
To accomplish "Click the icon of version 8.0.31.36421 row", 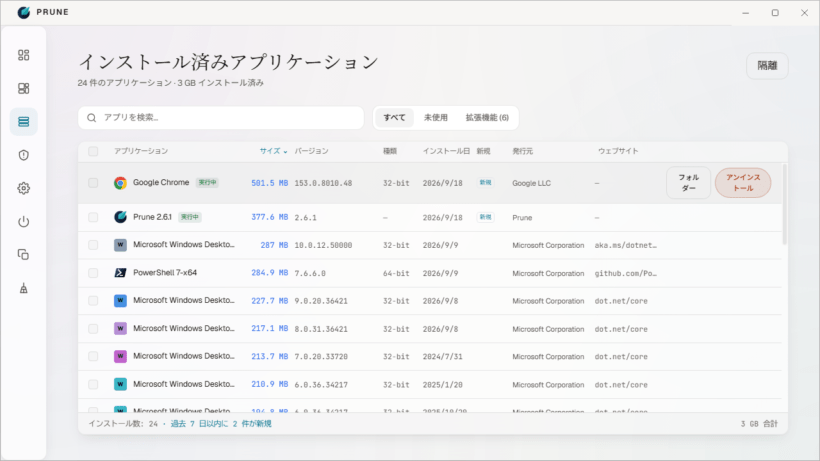I will click(x=120, y=328).
